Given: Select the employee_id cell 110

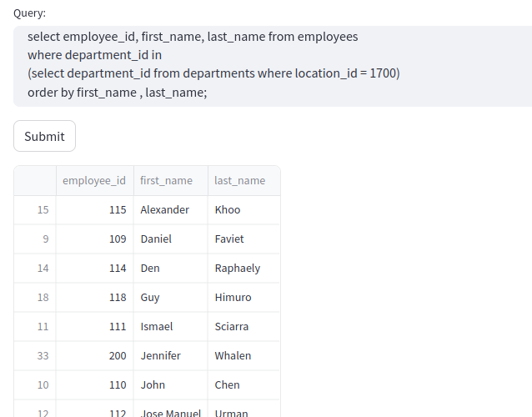Looking at the screenshot, I should [95, 384].
